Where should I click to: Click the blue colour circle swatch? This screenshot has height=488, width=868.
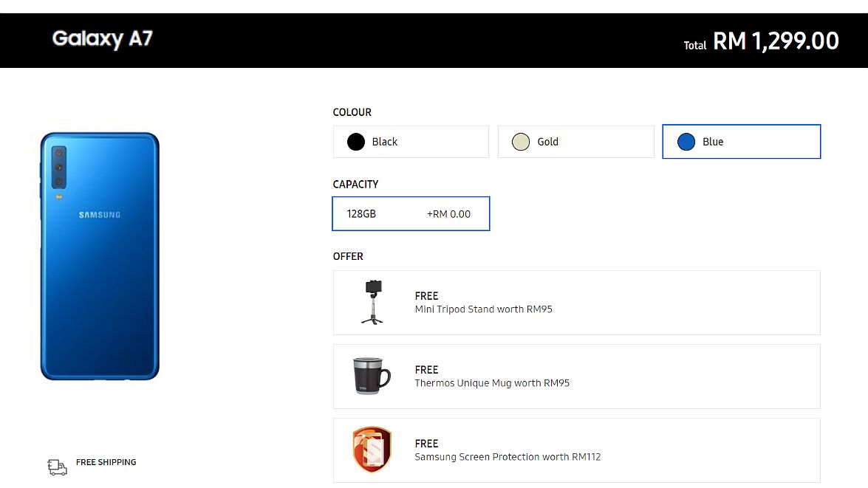(686, 142)
